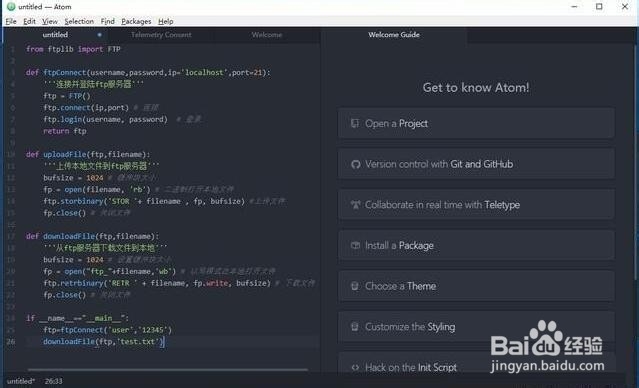The height and width of the screenshot is (388, 639).
Task: Click the package icon beside Install a Package
Action: (355, 245)
